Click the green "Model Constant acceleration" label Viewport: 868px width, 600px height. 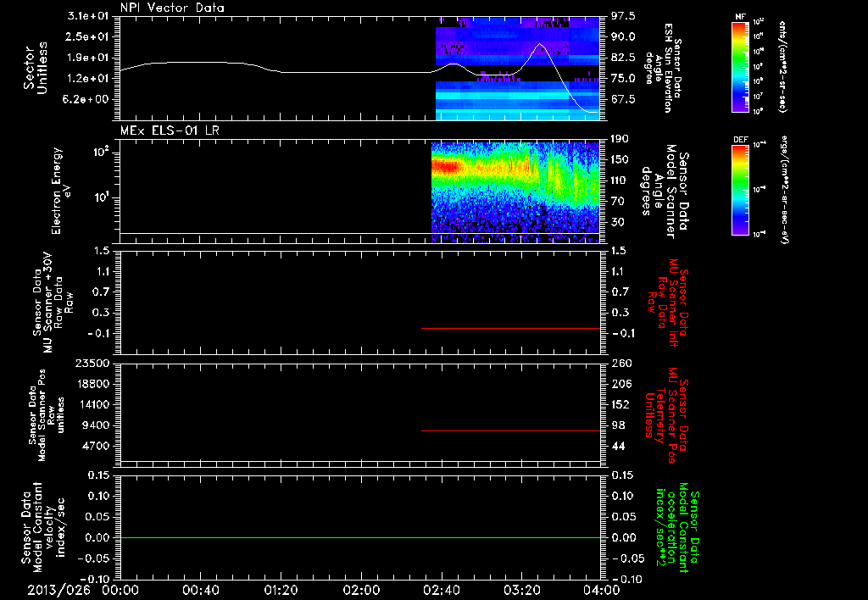(677, 527)
